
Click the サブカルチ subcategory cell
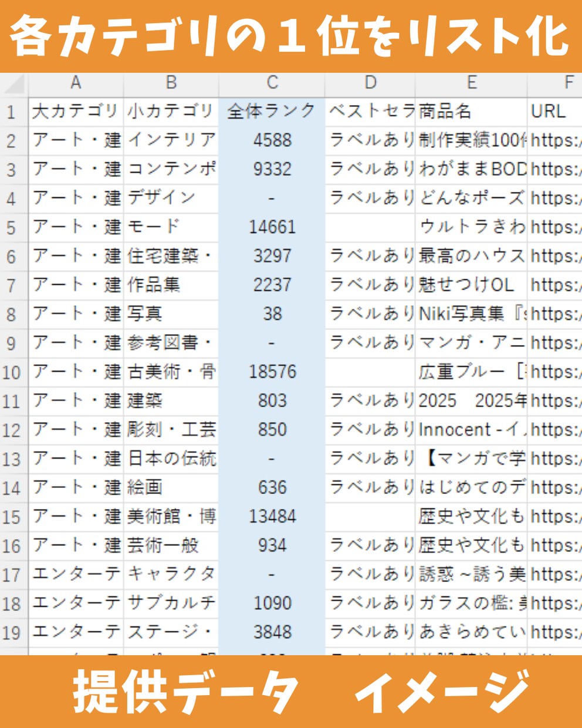pos(171,604)
